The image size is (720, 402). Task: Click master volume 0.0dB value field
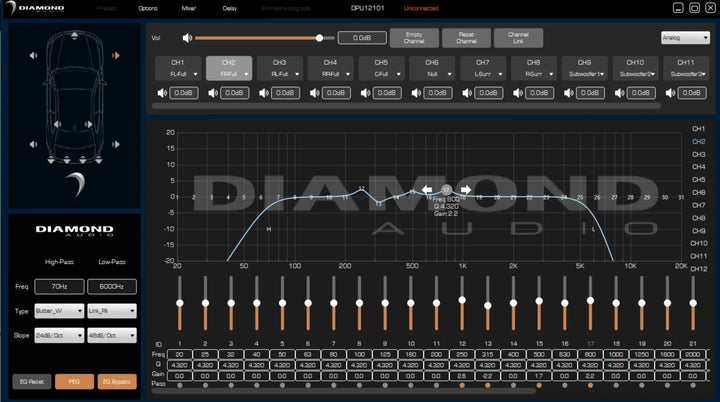[x=362, y=38]
